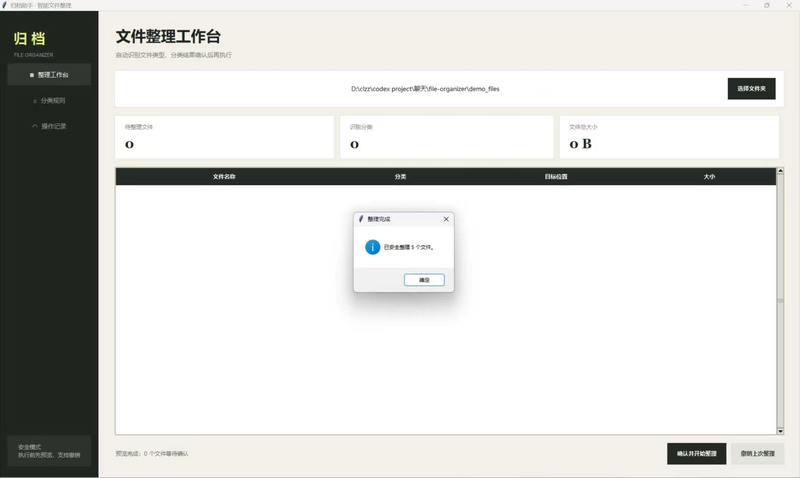Maximize the main window
Image resolution: width=800 pixels, height=478 pixels.
[766, 5]
